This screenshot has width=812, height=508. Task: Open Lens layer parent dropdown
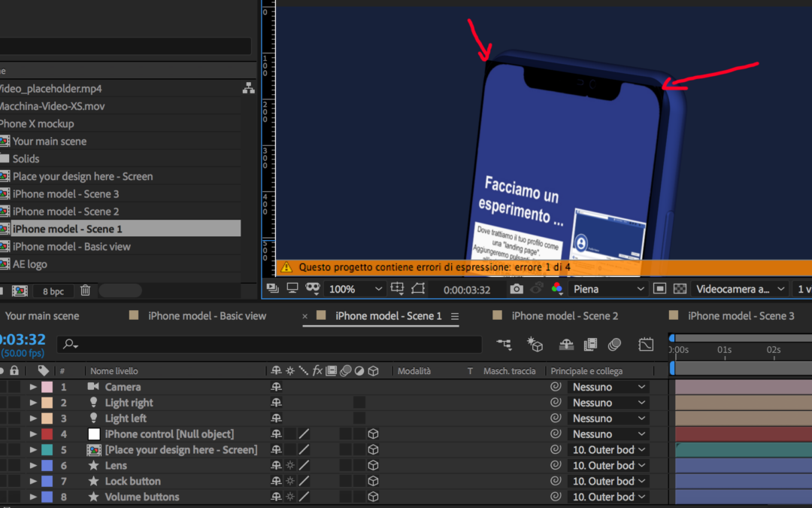tap(608, 465)
